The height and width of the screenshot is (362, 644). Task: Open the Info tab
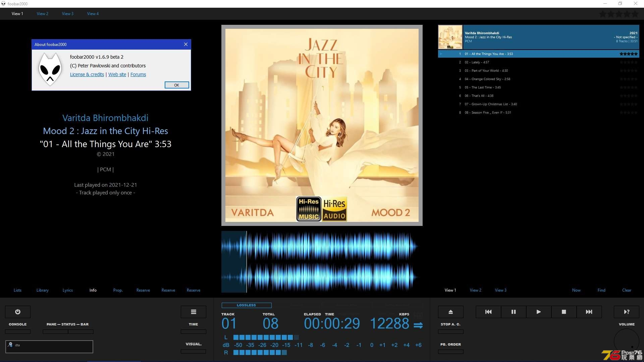[93, 290]
